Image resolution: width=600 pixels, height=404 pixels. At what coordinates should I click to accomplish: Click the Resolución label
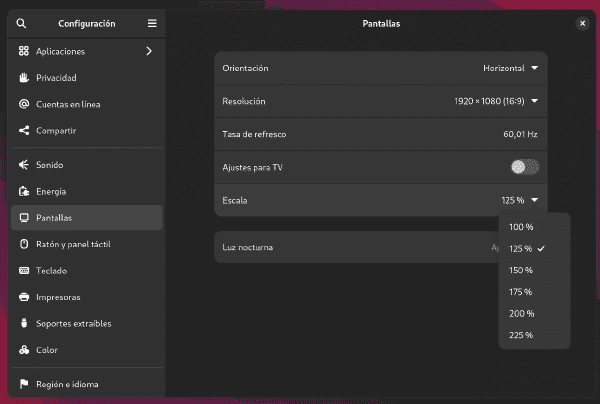(244, 101)
